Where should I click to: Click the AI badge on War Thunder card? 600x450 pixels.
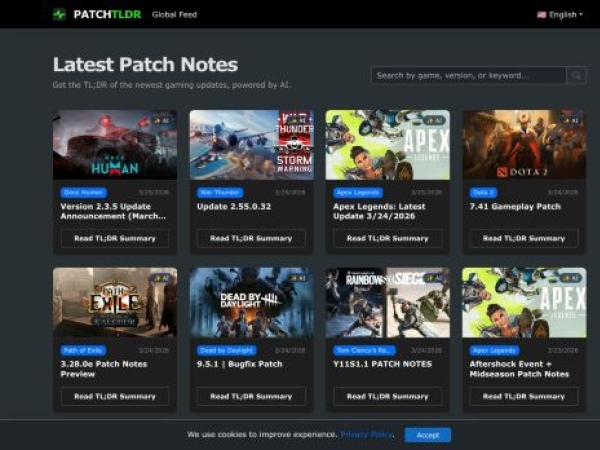[x=298, y=121]
